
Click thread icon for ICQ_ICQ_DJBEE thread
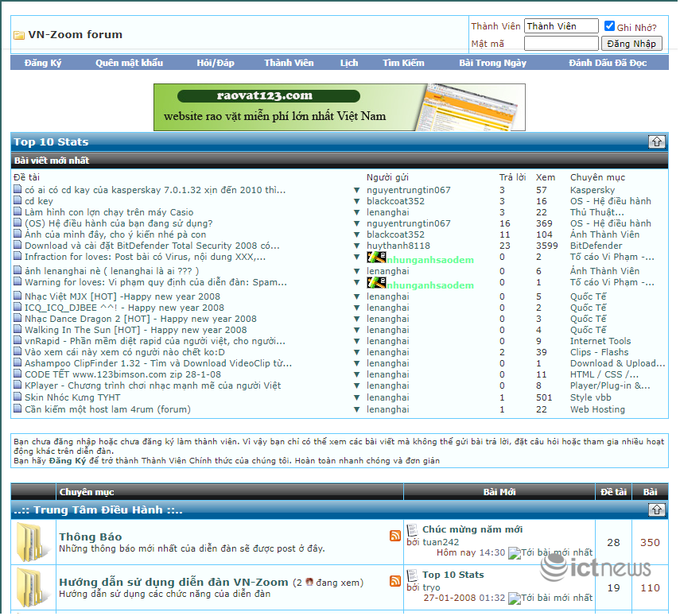point(17,307)
